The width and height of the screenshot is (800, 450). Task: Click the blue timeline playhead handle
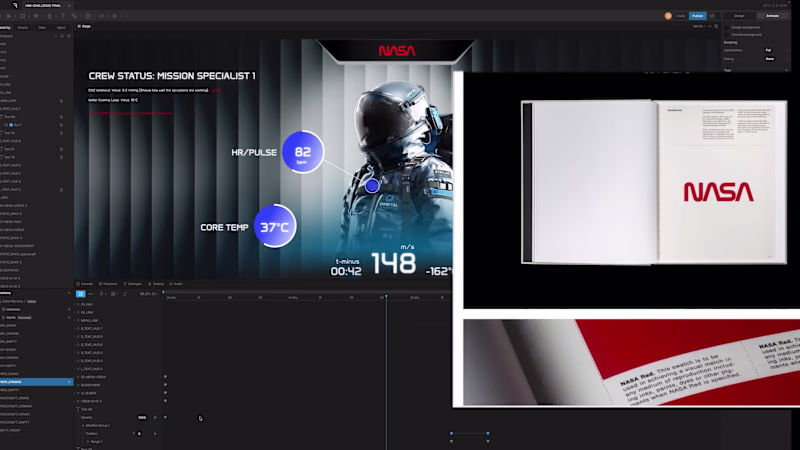coord(386,296)
